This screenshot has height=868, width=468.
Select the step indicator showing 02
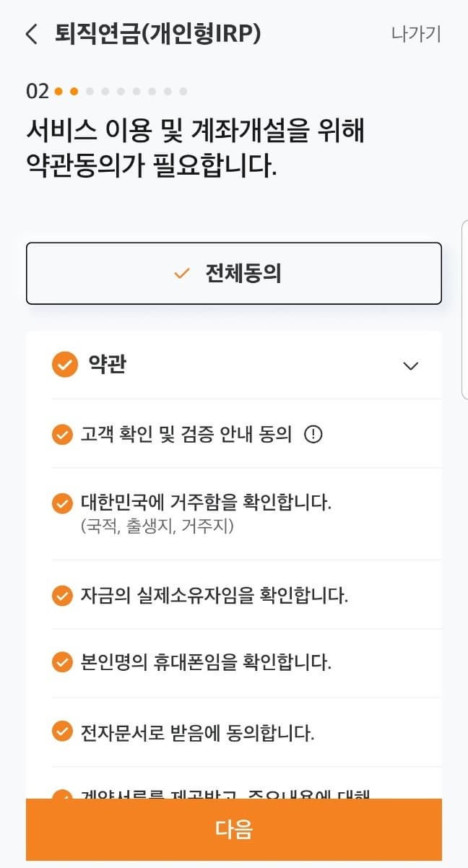pos(38,91)
